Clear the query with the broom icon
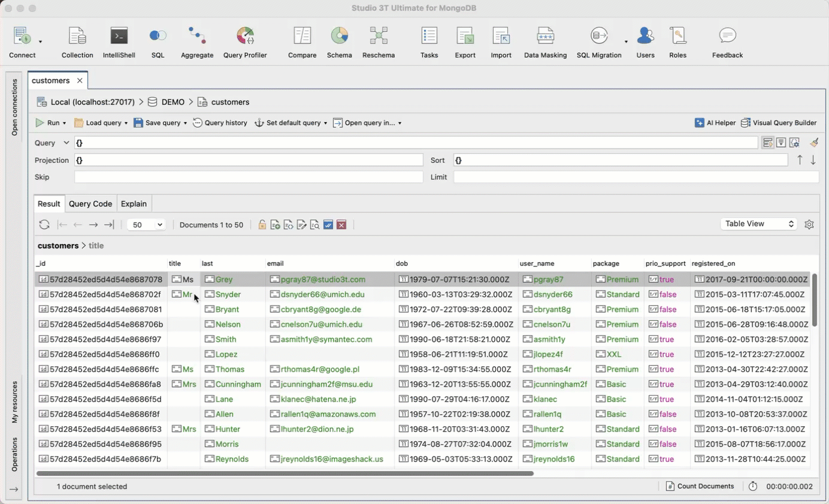Screen dimensions: 829x504 [814, 142]
